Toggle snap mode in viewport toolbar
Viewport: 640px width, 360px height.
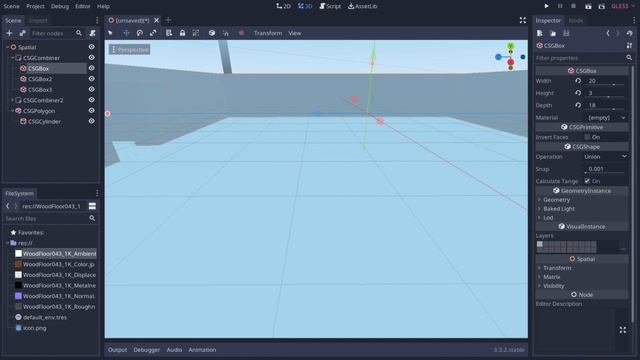(x=226, y=33)
